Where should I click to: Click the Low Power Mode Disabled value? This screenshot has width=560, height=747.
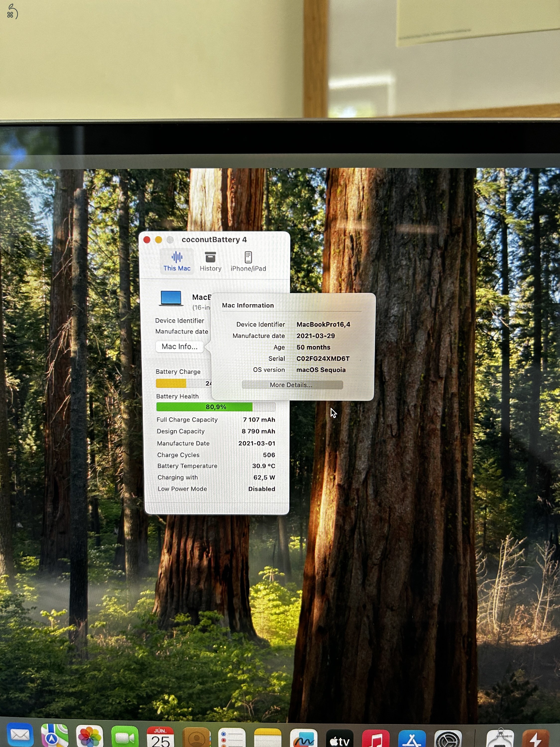[x=262, y=489]
